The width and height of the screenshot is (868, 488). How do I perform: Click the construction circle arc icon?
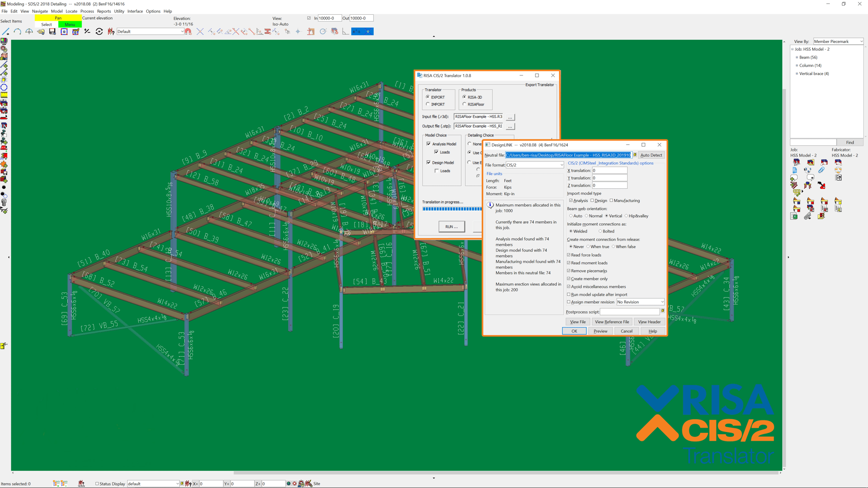[17, 32]
